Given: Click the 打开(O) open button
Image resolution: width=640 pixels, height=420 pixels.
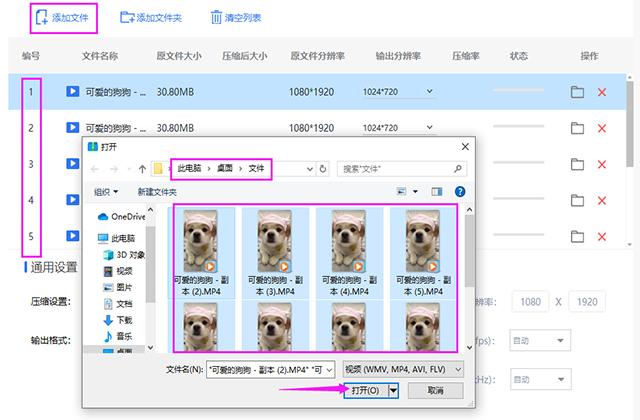Looking at the screenshot, I should (x=366, y=391).
